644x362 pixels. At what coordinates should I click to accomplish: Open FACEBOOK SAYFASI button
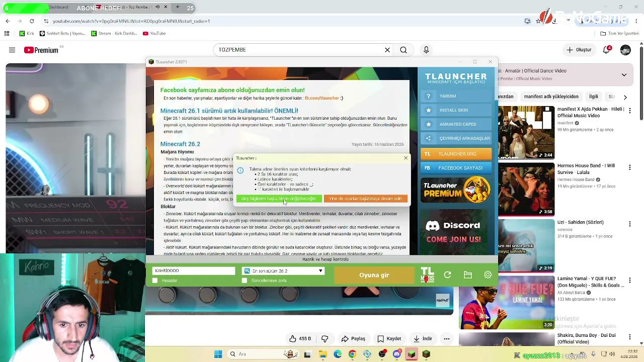[455, 168]
